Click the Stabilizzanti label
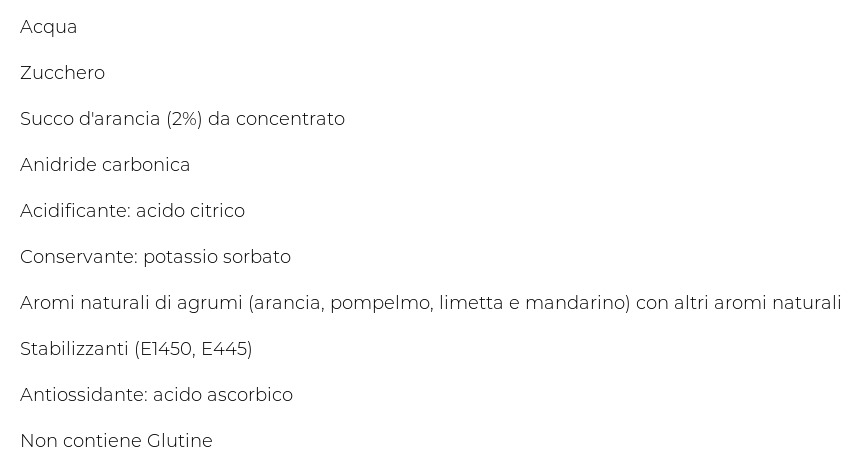The width and height of the screenshot is (861, 467). tap(74, 349)
